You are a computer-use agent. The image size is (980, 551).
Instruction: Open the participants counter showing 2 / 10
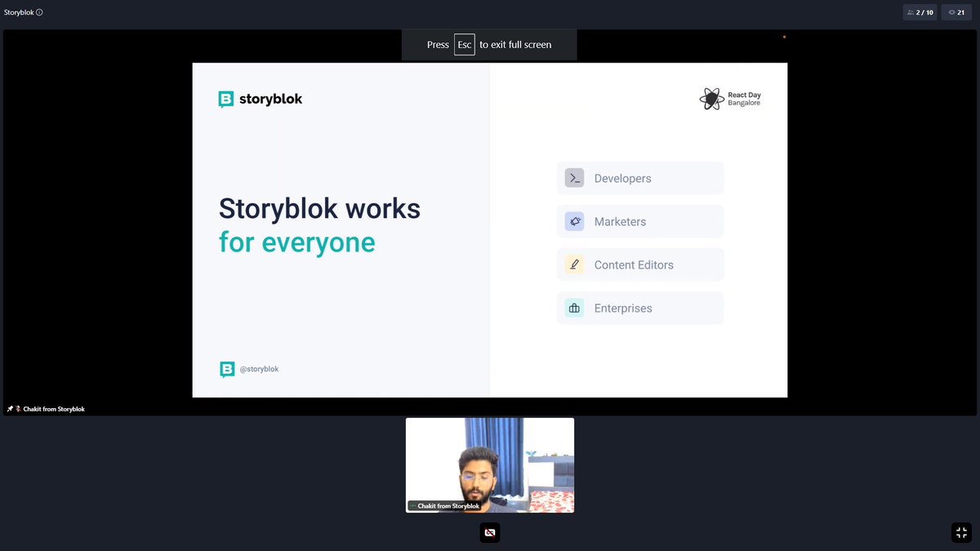point(920,12)
